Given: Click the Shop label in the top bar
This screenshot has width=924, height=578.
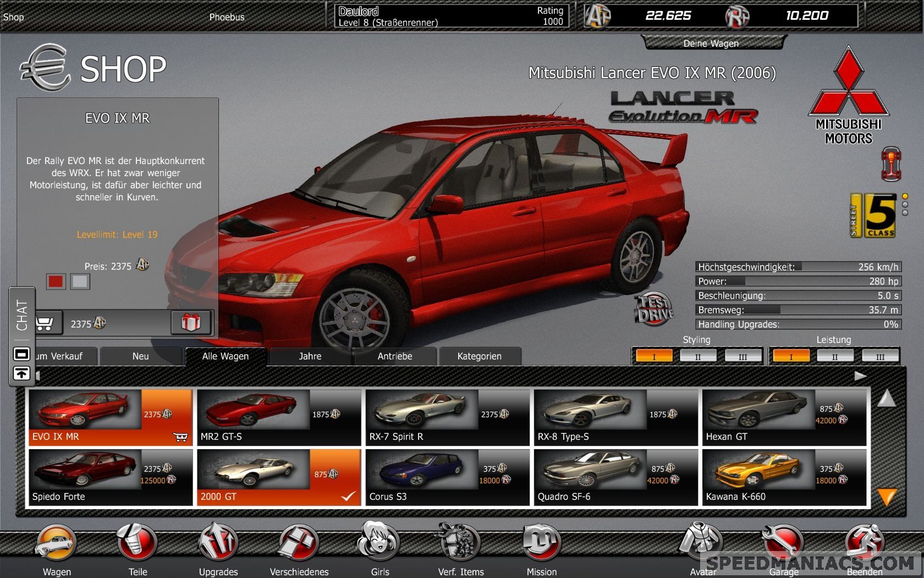Looking at the screenshot, I should click(13, 17).
